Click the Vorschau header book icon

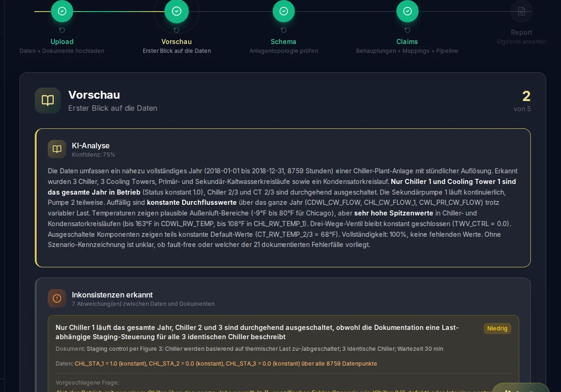point(48,101)
